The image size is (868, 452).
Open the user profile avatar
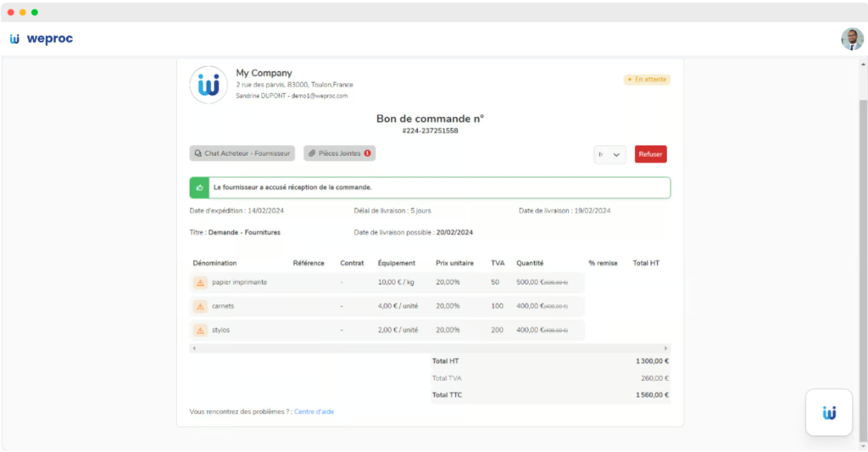(x=851, y=39)
